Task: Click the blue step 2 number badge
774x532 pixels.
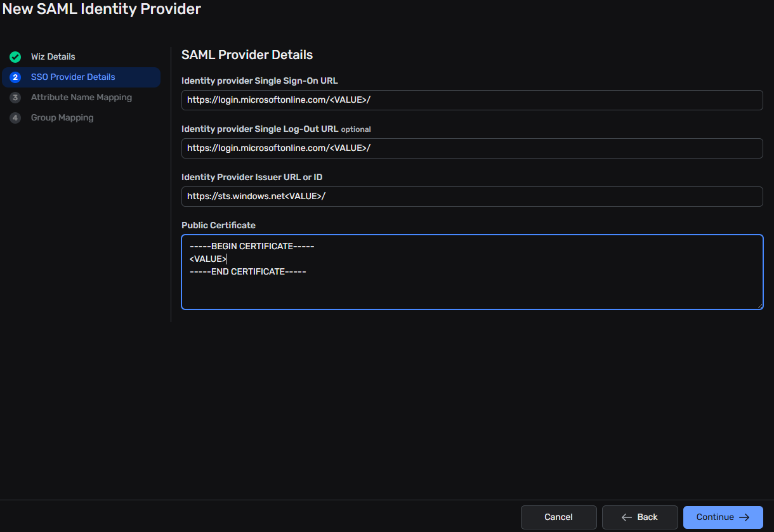Action: [x=15, y=77]
